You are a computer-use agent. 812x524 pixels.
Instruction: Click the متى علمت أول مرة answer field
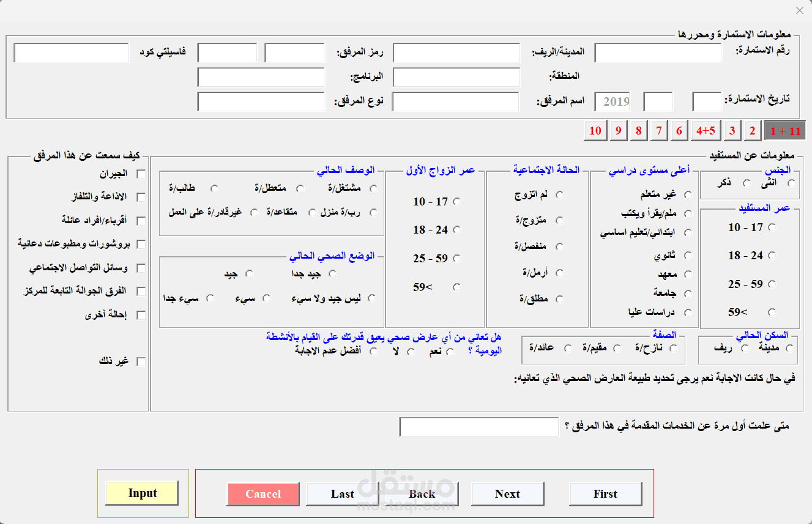479,427
